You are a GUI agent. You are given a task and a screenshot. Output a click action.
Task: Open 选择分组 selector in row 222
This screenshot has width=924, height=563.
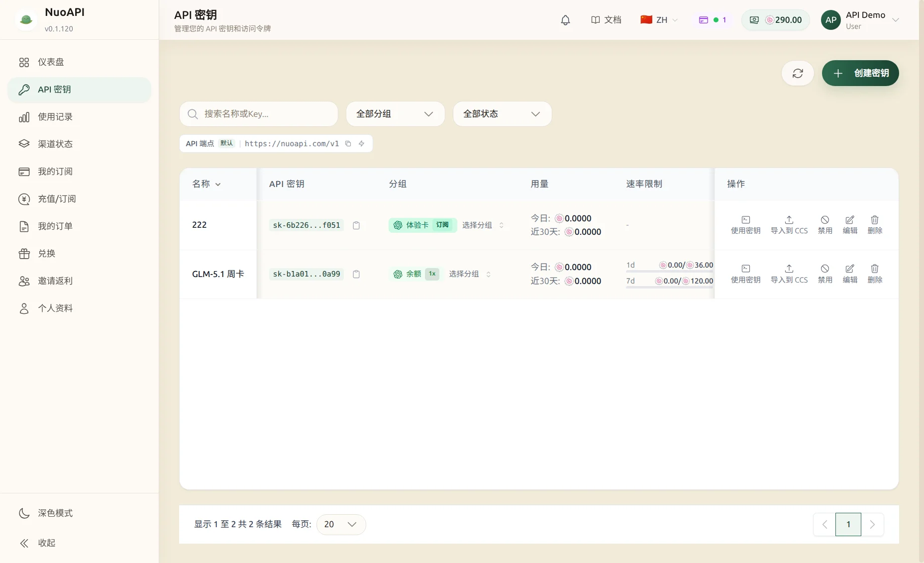(483, 225)
